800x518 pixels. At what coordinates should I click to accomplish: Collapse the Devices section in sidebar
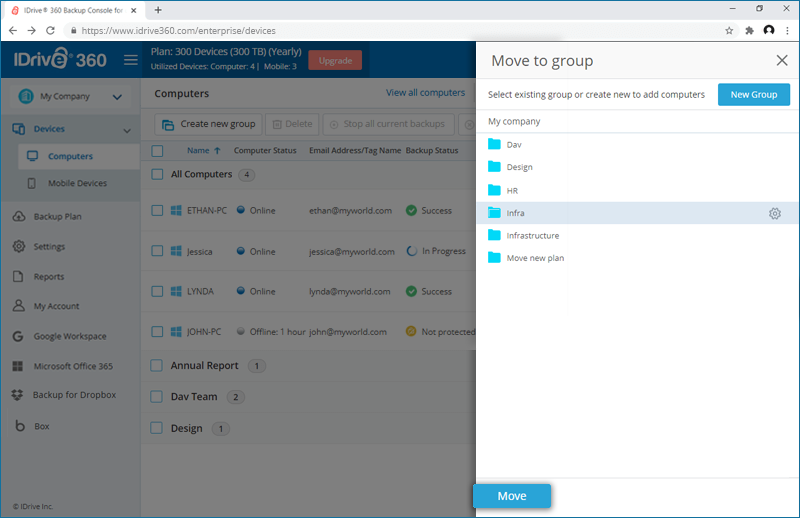coord(126,130)
